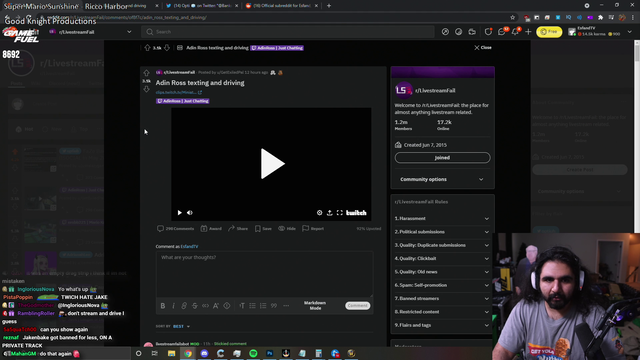
Task: Expand rule 4. Quality: Clickbait
Action: click(x=442, y=258)
